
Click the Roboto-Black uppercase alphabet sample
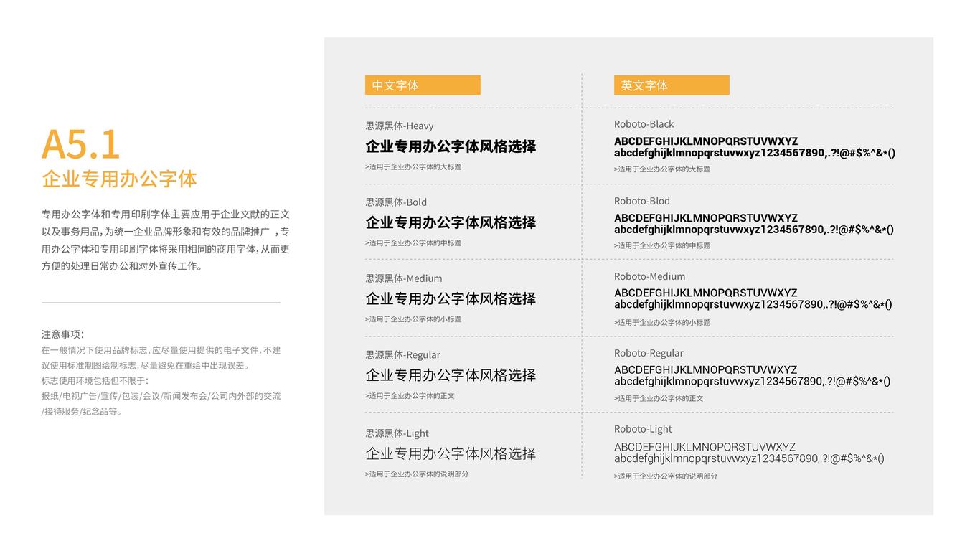pyautogui.click(x=706, y=141)
